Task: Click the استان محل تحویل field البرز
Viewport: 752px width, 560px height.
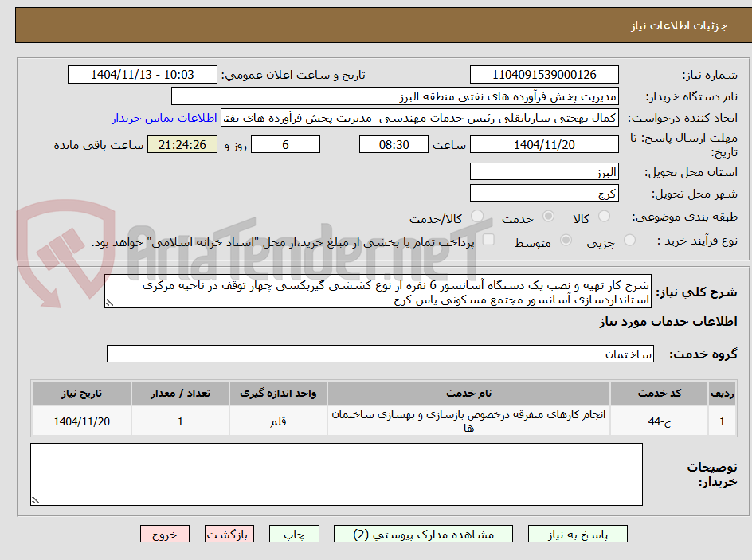Action: (x=544, y=171)
